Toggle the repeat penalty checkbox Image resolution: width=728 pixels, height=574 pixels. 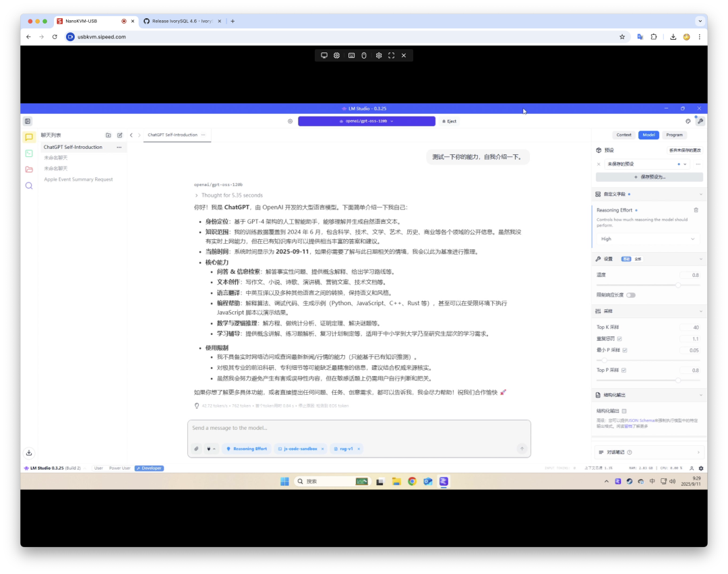pyautogui.click(x=619, y=339)
